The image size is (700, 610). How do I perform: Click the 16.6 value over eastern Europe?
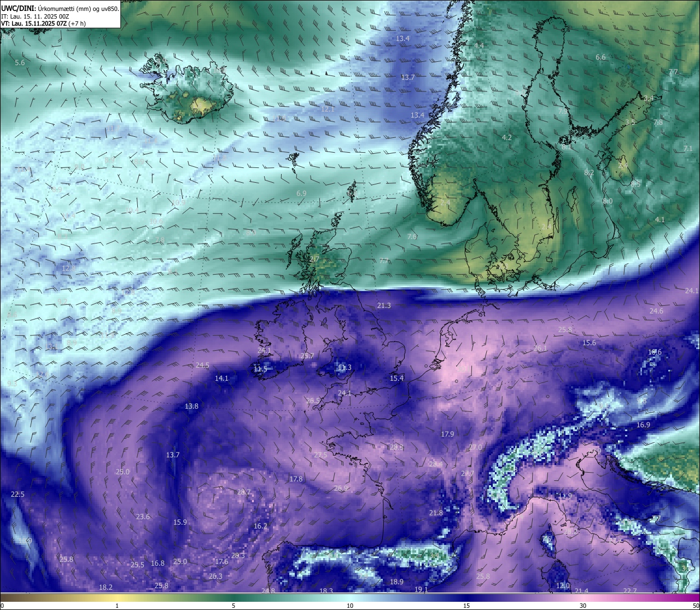pyautogui.click(x=655, y=352)
